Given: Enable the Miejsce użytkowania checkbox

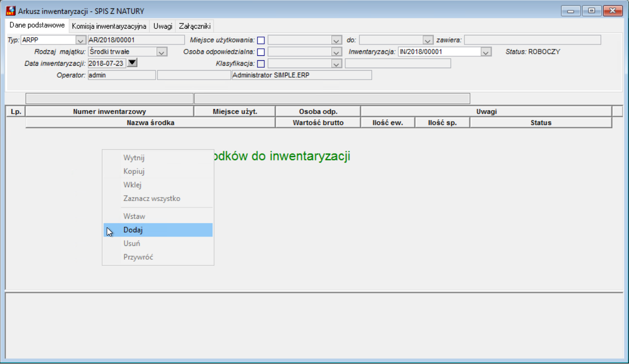Looking at the screenshot, I should click(x=261, y=40).
